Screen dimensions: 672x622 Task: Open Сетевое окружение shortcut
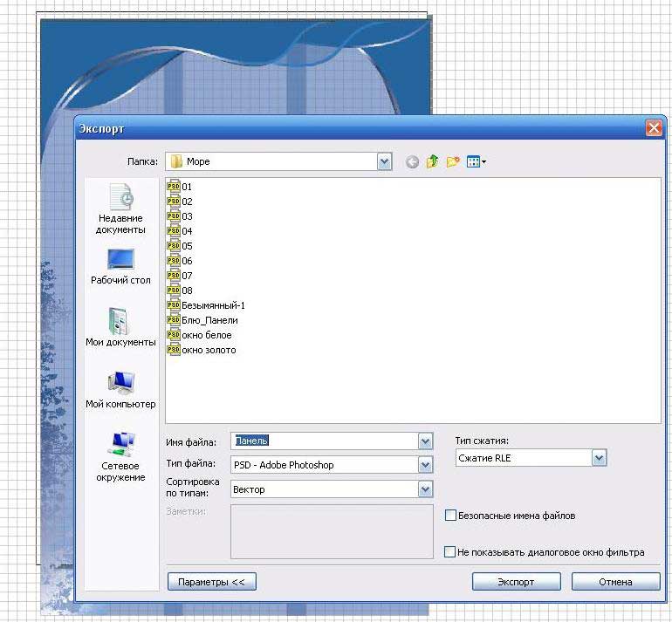120,456
